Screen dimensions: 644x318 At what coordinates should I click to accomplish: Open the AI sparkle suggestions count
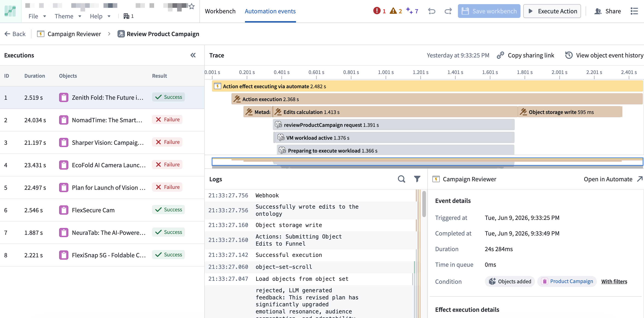click(412, 11)
